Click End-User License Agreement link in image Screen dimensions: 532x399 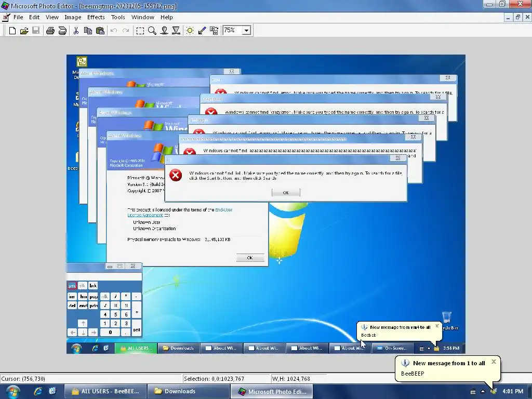tap(180, 212)
